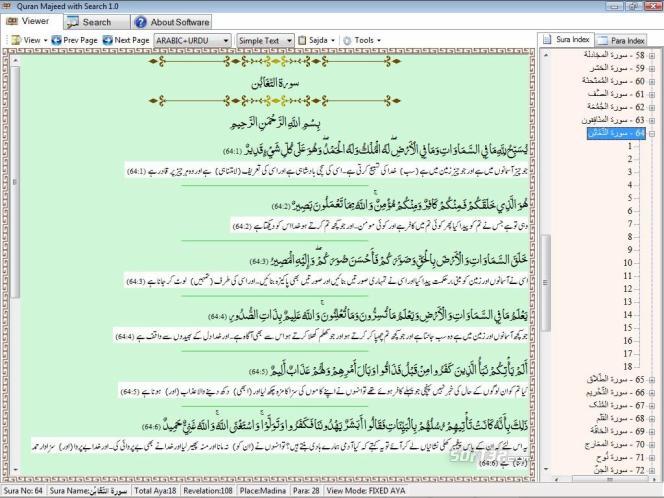Select sura 58 in the index
The image size is (664, 498).
click(x=614, y=55)
